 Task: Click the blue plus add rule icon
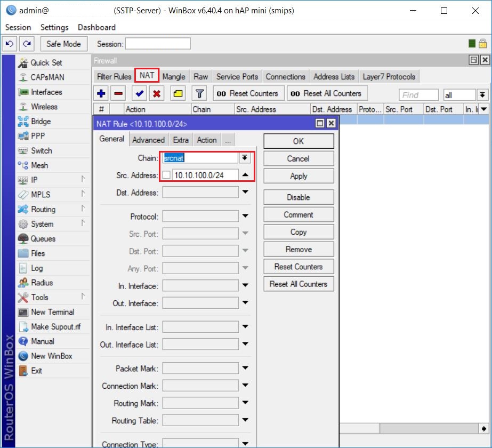pos(101,93)
